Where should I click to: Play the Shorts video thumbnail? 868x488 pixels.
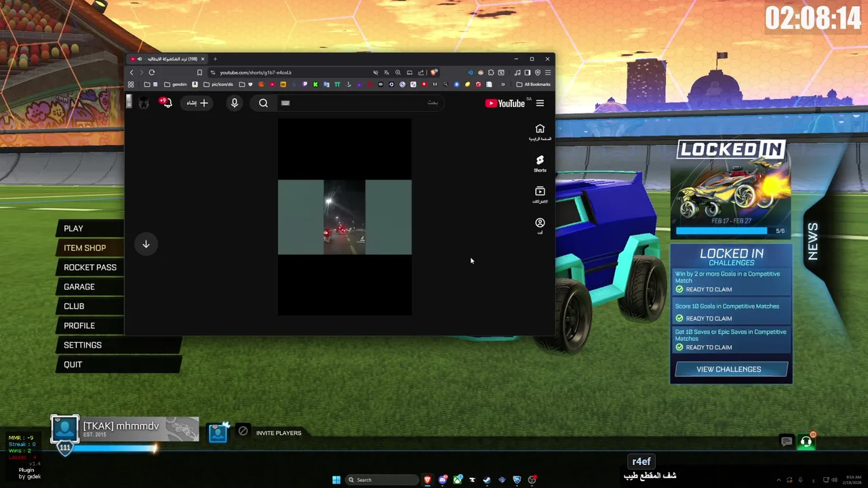[x=344, y=217]
